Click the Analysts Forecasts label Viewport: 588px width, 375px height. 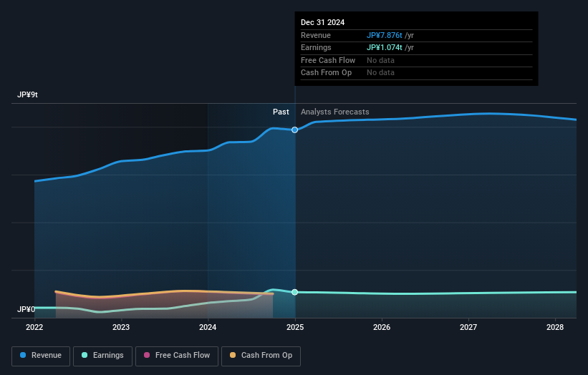pos(335,112)
